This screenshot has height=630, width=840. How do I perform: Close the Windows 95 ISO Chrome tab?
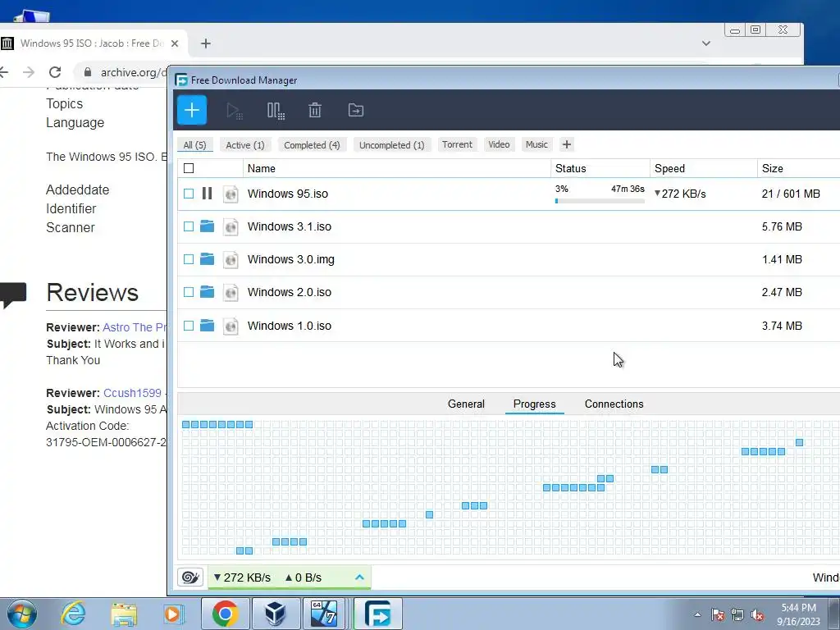coord(175,43)
